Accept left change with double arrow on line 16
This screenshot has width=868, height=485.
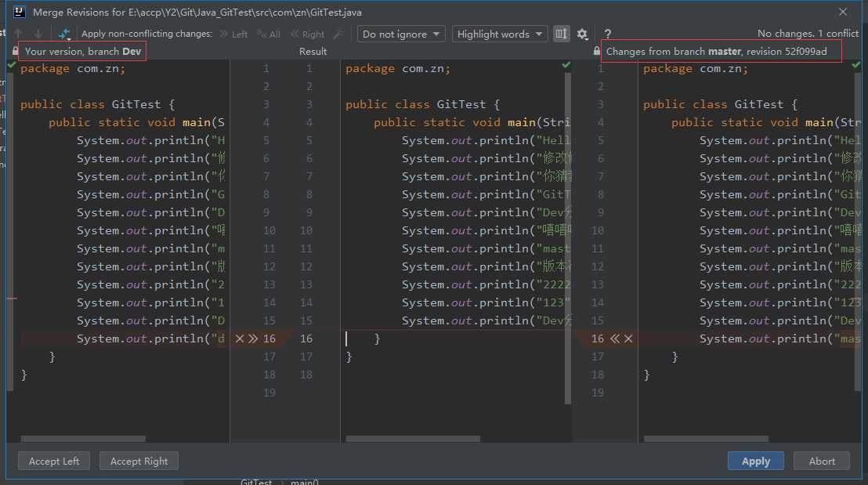coord(253,338)
